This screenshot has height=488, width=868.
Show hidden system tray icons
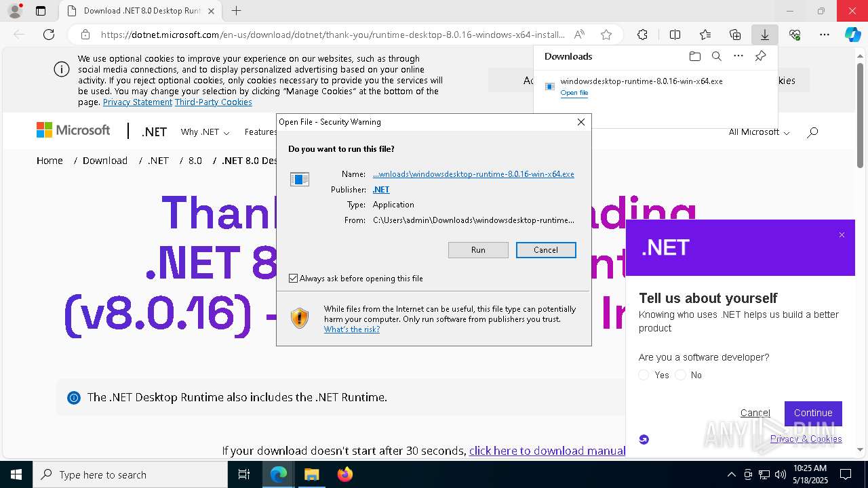point(731,474)
